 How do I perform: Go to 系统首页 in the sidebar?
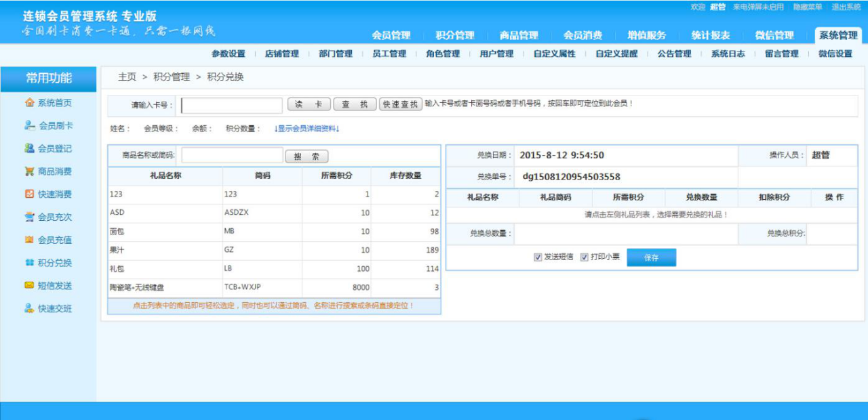tap(48, 103)
